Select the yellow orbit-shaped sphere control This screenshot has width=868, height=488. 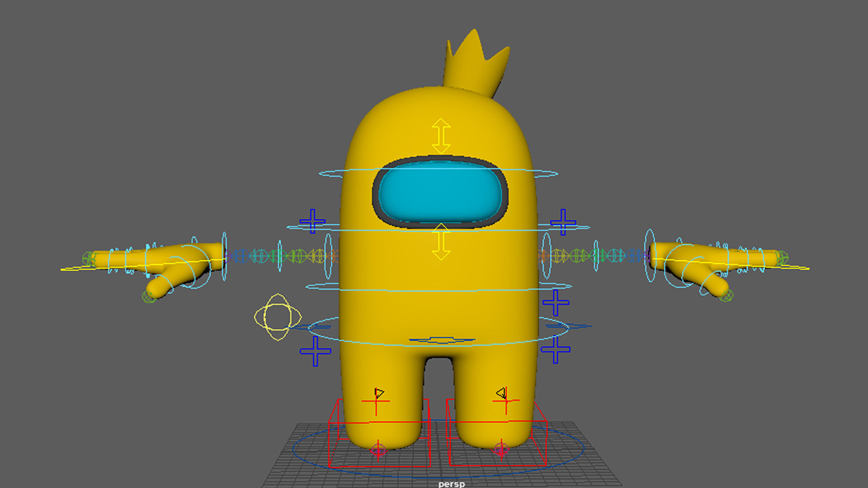pyautogui.click(x=278, y=317)
